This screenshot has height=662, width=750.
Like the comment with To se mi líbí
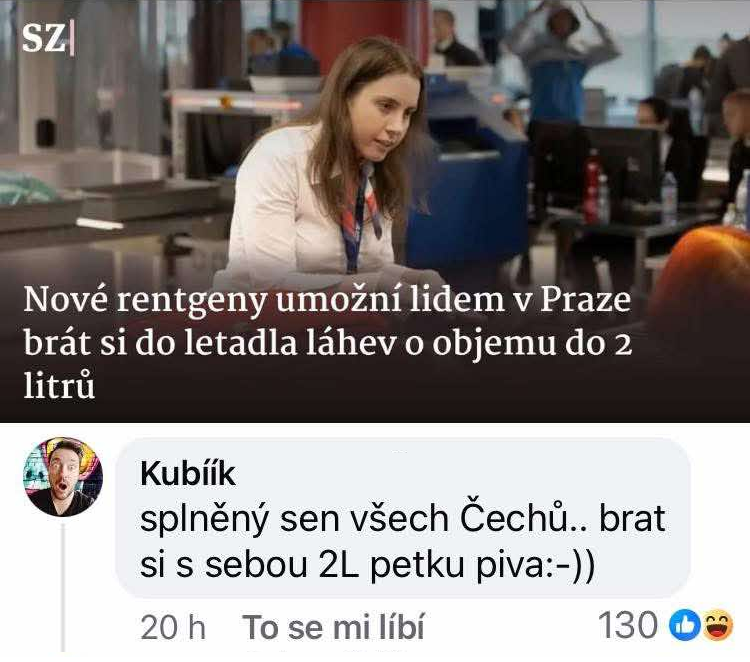(x=333, y=627)
